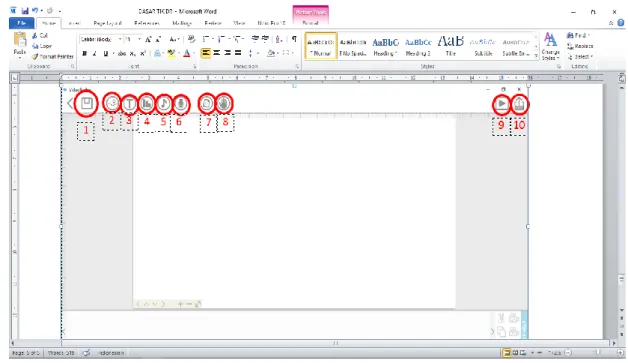Open Change Case Aa dropdown
Screen dimensions: 628x363
[x=174, y=39]
